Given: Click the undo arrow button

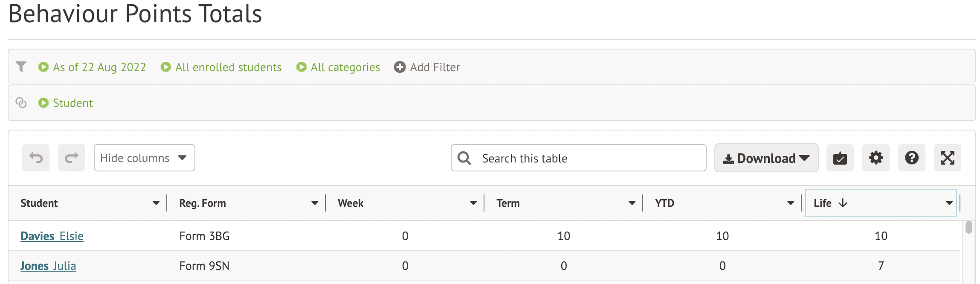Looking at the screenshot, I should coord(36,158).
